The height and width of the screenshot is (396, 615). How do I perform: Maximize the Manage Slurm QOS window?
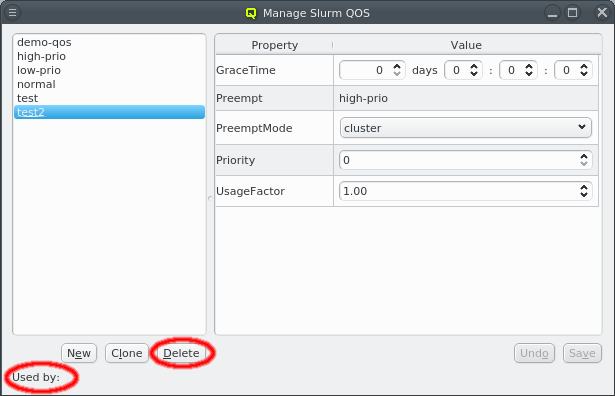573,13
